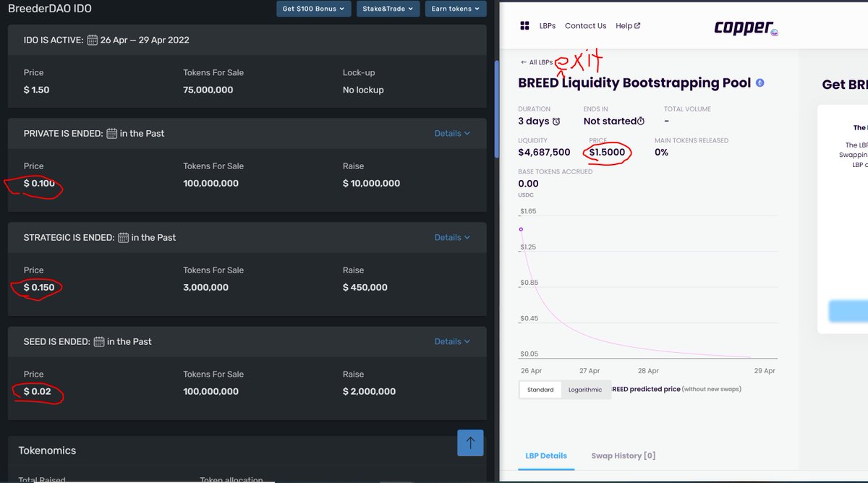Viewport: 868px width, 483px height.
Task: Click the No lockup text
Action: 363,90
